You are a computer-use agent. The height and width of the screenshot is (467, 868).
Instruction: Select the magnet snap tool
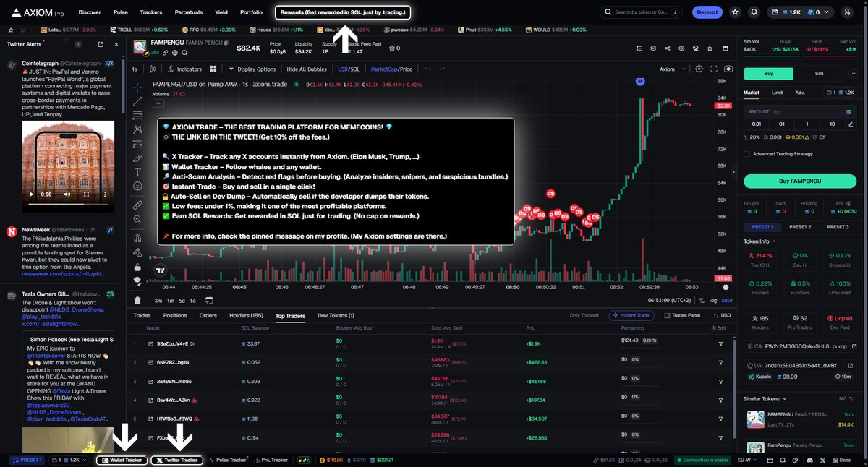pyautogui.click(x=137, y=237)
